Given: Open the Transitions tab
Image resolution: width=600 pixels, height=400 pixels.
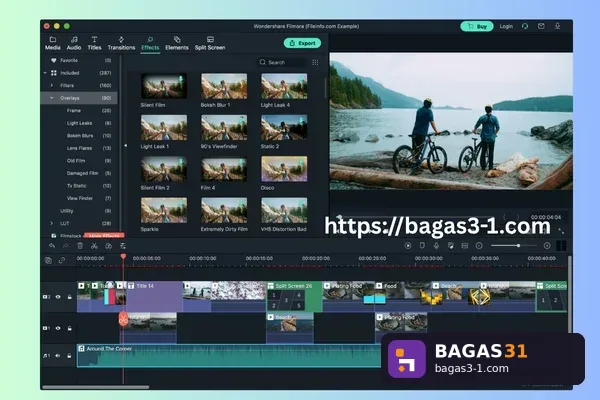Looking at the screenshot, I should click(x=121, y=43).
